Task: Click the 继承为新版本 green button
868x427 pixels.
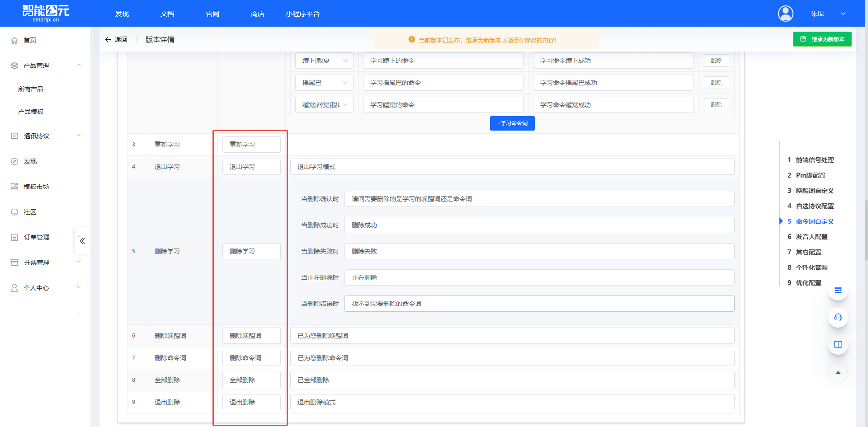Action: [822, 39]
